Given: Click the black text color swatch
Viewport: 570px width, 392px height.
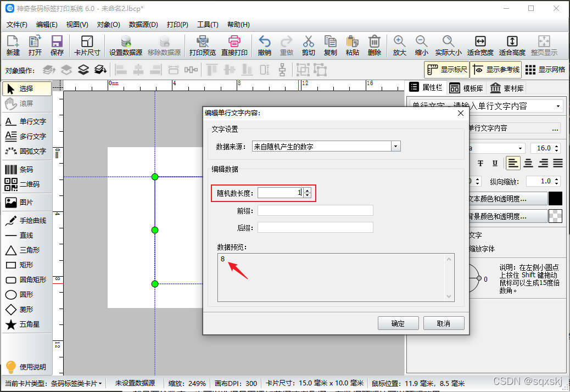Looking at the screenshot, I should click(555, 199).
